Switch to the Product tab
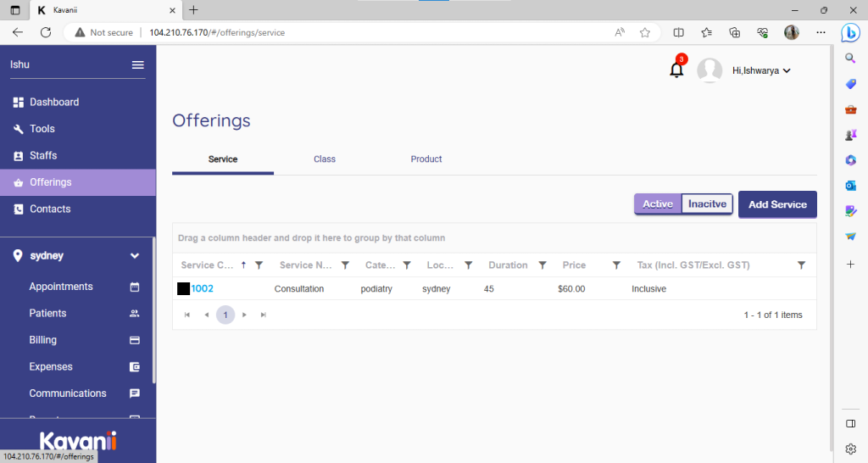 426,159
